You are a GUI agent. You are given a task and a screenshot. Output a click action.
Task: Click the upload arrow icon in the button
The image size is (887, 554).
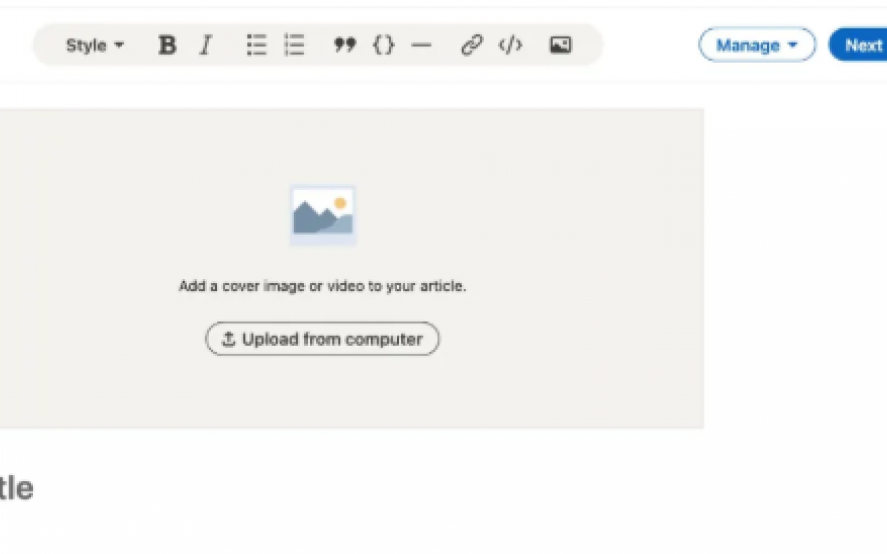(x=228, y=339)
